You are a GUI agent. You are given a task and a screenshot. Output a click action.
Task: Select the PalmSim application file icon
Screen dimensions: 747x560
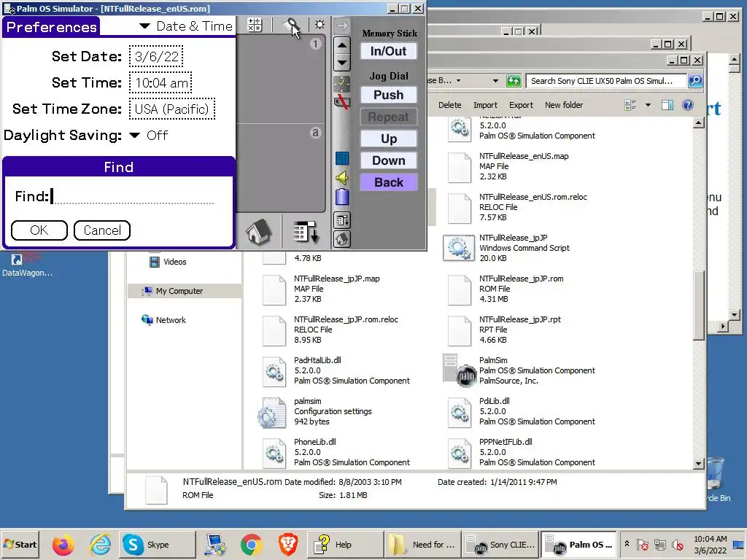[459, 370]
